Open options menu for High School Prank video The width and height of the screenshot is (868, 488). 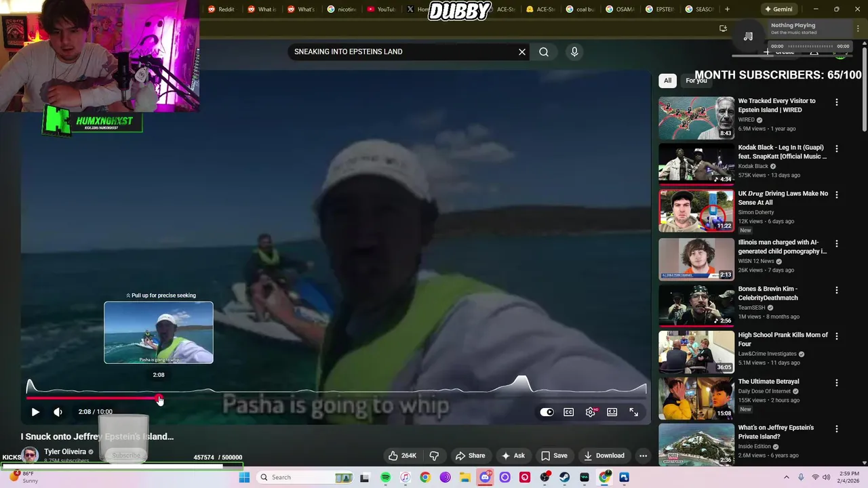point(836,336)
